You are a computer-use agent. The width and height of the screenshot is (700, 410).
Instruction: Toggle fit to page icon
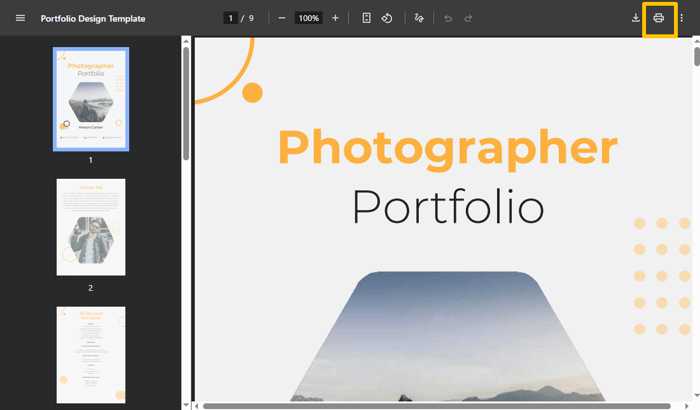pyautogui.click(x=366, y=18)
